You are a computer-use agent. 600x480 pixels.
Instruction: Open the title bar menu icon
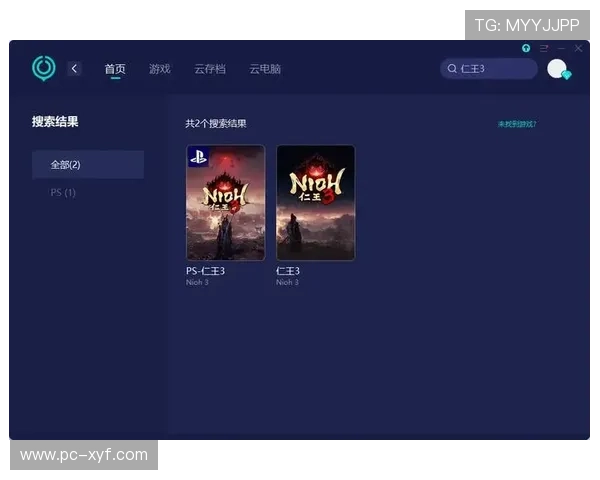[544, 48]
